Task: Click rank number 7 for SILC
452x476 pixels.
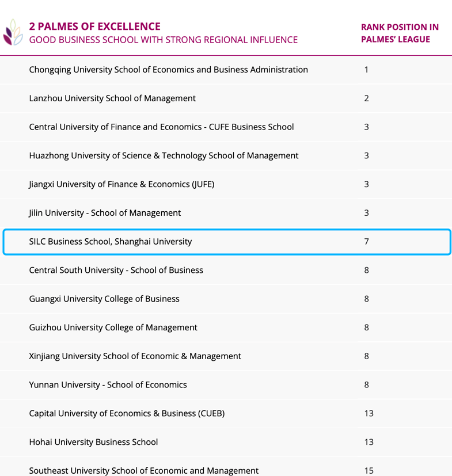Action: [x=366, y=242]
